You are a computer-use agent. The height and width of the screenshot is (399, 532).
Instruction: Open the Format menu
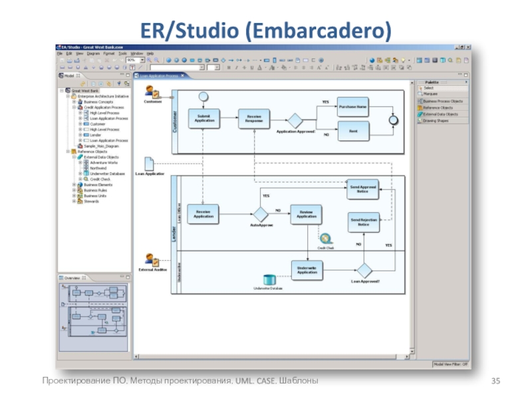[109, 54]
